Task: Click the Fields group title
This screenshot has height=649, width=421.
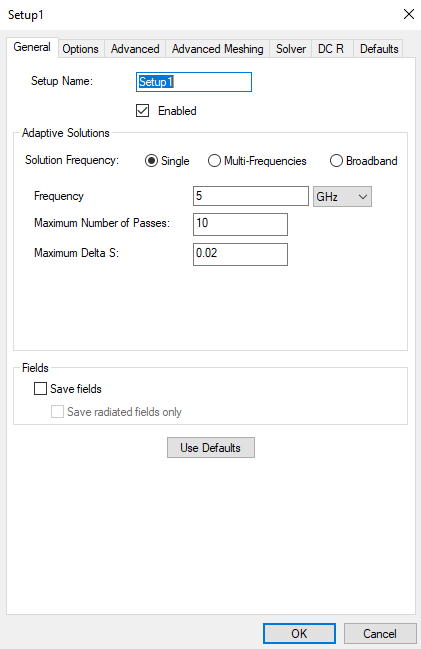Action: coord(35,368)
